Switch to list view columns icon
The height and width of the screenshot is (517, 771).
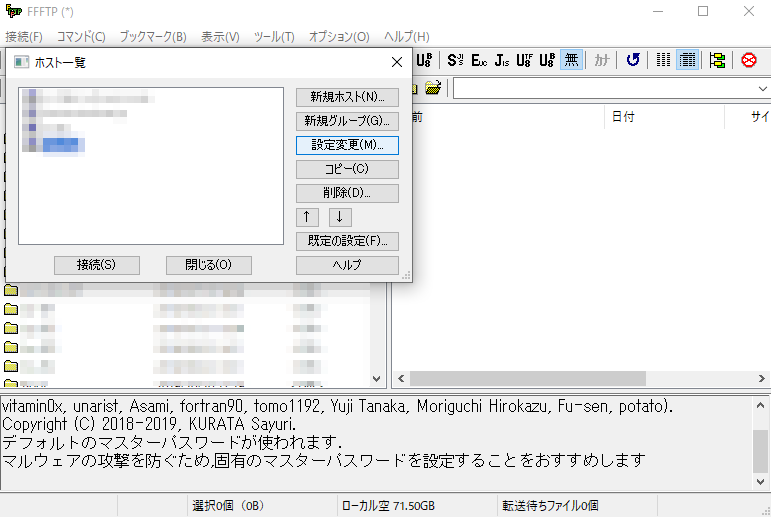664,60
